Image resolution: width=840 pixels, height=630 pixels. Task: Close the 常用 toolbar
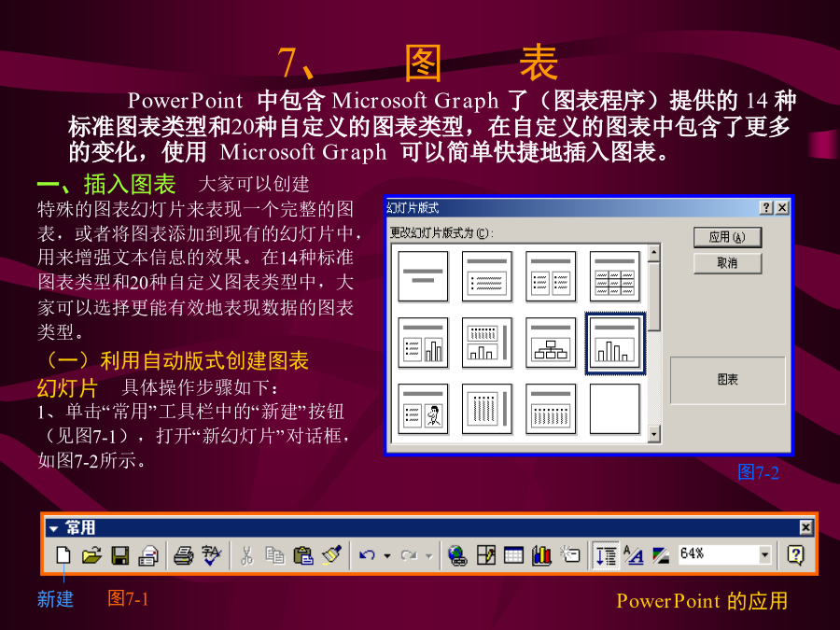tap(805, 527)
